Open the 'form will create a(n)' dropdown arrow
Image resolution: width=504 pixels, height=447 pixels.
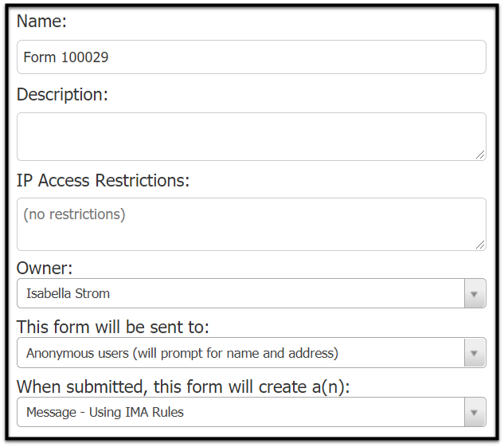point(475,412)
